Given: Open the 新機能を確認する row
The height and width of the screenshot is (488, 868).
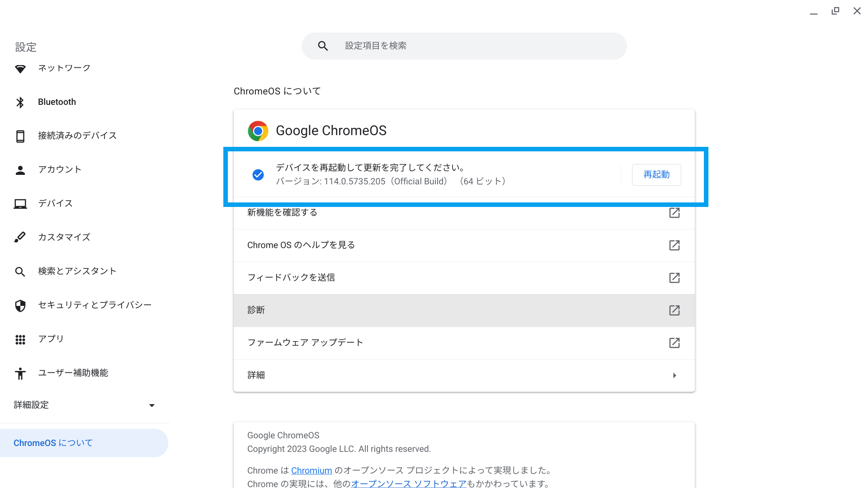Looking at the screenshot, I should click(x=464, y=213).
